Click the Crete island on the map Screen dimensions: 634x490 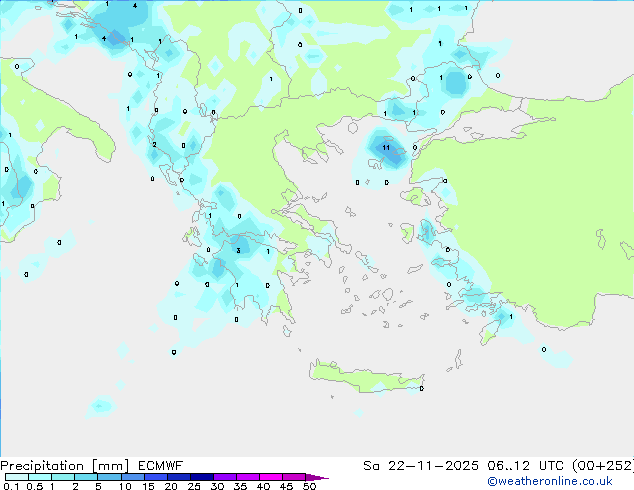(x=366, y=378)
